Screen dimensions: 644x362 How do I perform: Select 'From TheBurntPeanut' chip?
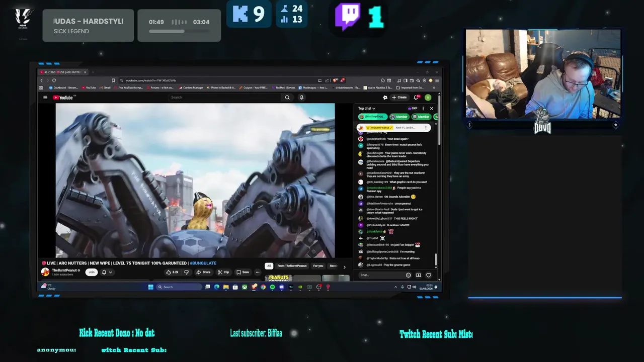tap(292, 266)
